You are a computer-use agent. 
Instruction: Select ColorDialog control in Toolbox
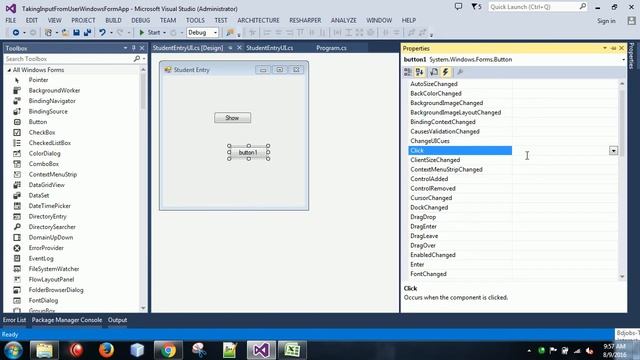point(44,153)
